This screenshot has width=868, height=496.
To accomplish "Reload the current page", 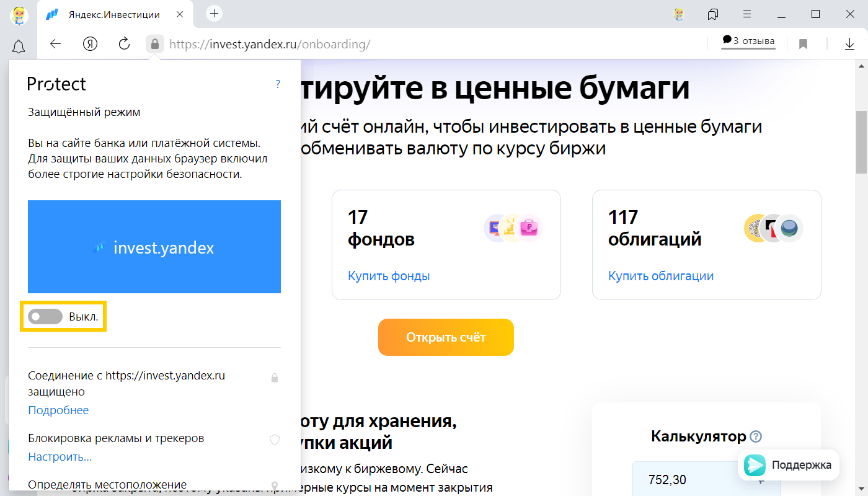I will pos(124,44).
